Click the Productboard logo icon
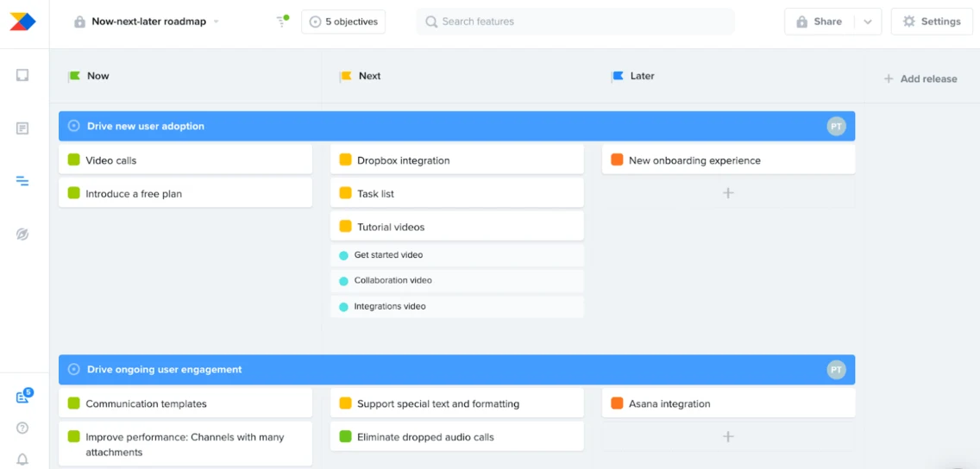 tap(22, 22)
